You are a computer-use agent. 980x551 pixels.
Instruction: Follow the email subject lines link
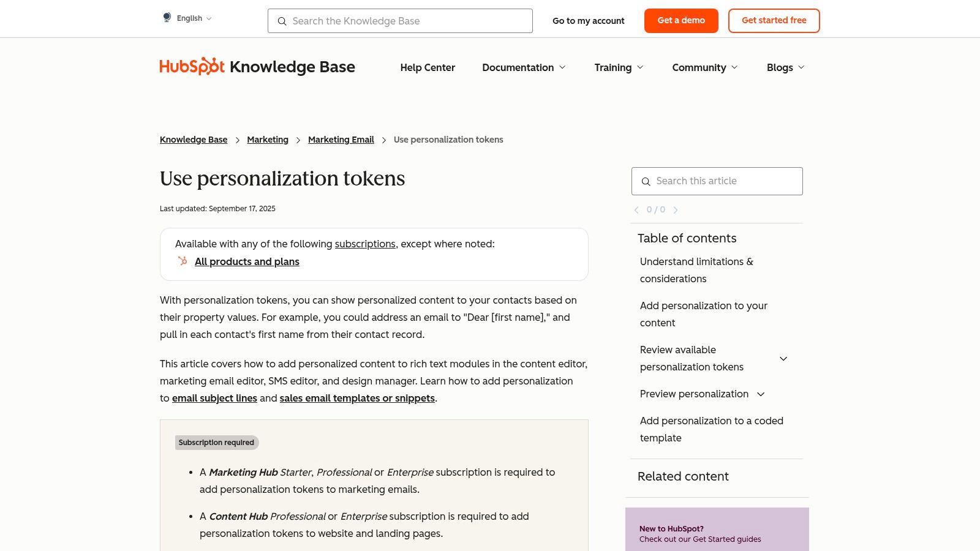(214, 398)
